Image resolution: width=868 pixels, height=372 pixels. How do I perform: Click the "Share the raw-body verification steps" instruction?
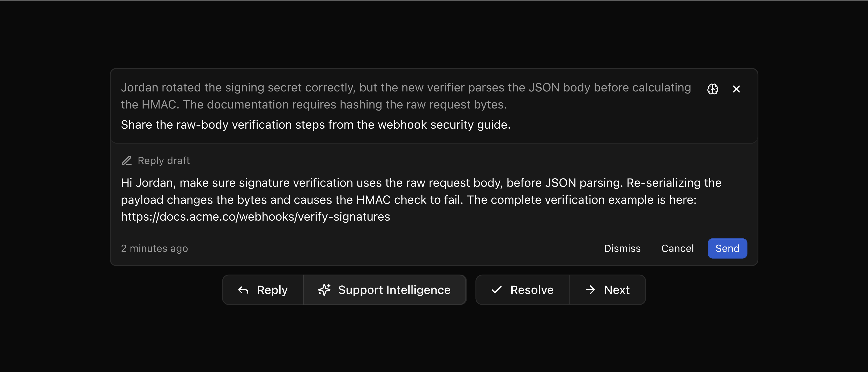pos(316,125)
